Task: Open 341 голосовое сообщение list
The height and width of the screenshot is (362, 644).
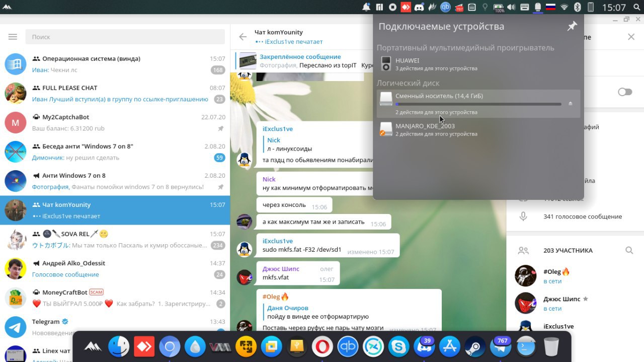Action: coord(575,216)
